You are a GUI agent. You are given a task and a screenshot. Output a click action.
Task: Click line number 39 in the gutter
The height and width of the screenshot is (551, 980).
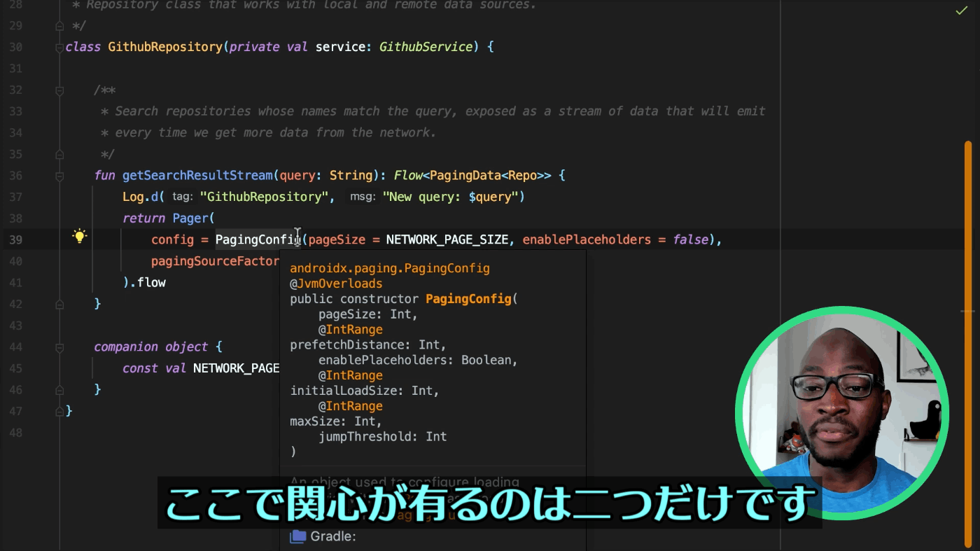click(15, 239)
